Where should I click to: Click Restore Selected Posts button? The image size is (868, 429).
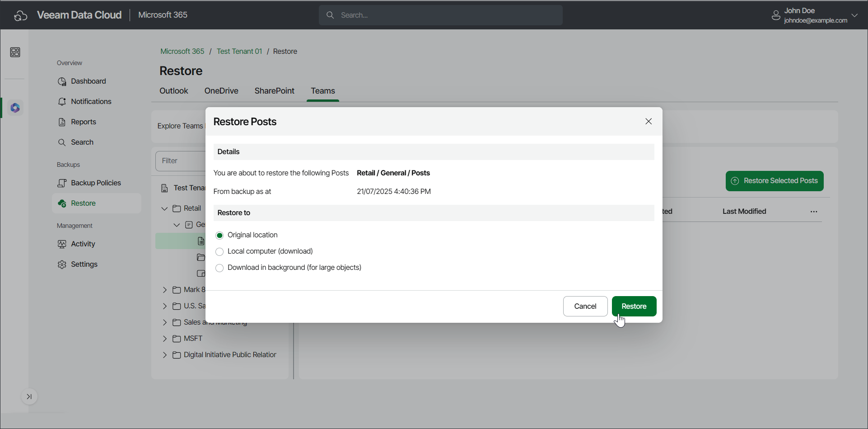(775, 181)
